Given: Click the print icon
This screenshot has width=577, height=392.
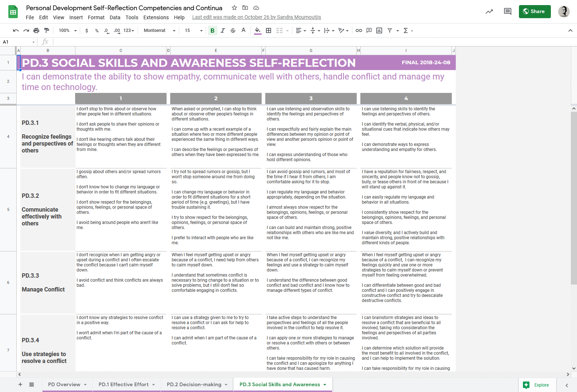Looking at the screenshot, I should coord(36,30).
